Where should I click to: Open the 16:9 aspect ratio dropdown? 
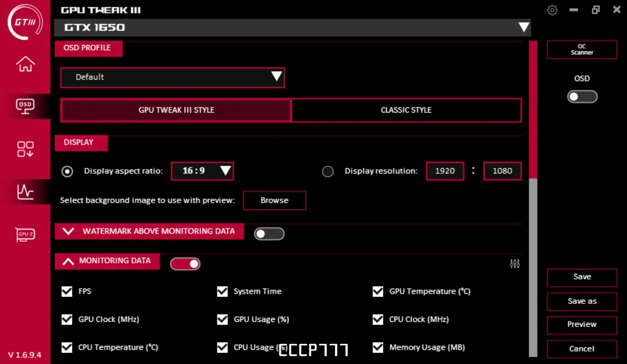pos(202,171)
